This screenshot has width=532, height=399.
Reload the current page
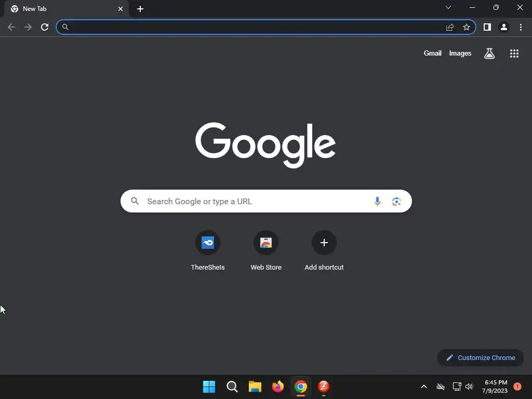(45, 27)
